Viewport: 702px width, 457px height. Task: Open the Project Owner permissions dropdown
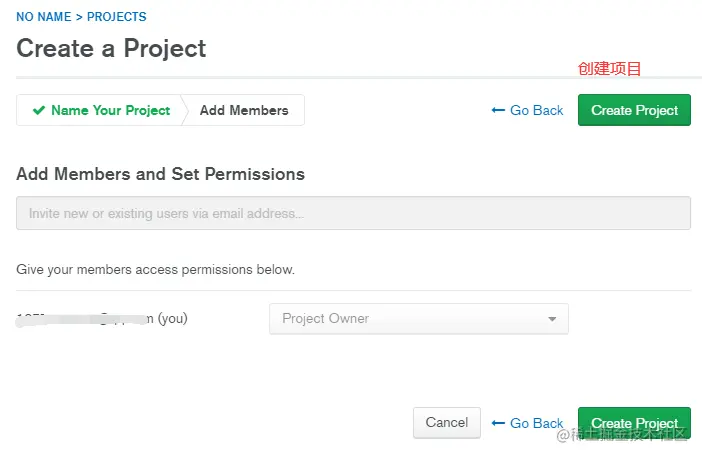(x=418, y=319)
